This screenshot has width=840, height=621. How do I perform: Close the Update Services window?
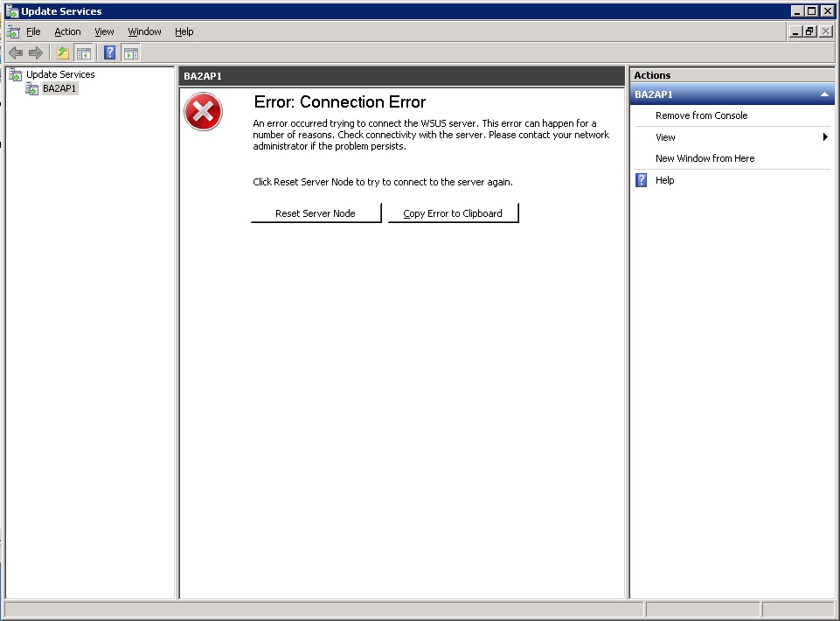(x=828, y=11)
